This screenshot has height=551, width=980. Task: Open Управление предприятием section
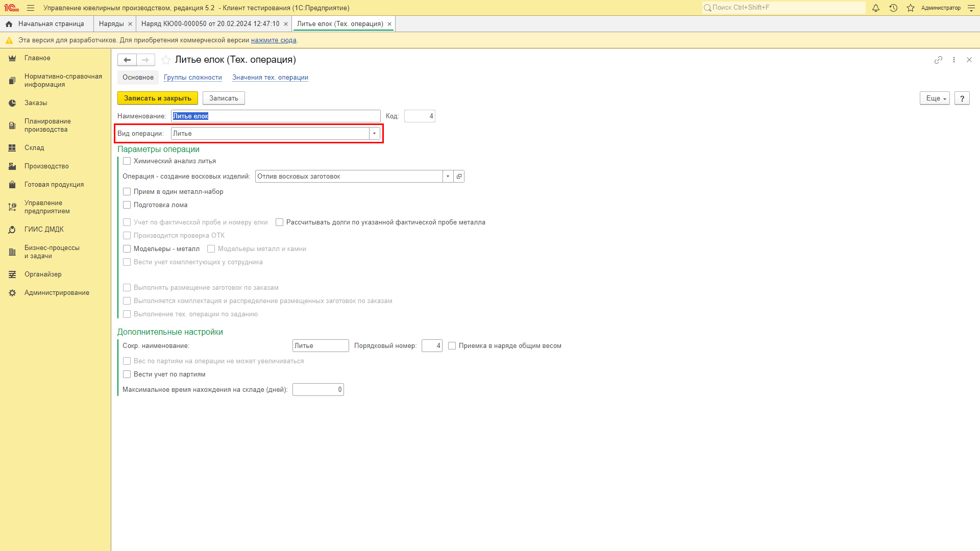[55, 207]
